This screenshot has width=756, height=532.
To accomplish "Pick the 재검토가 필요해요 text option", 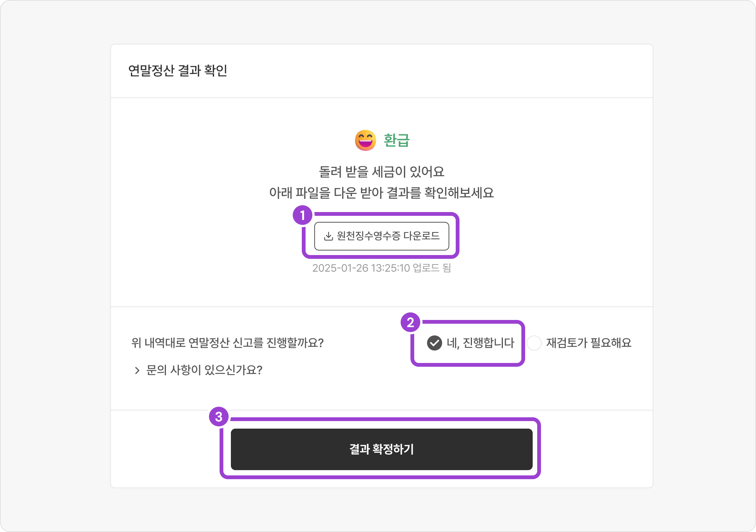I will point(589,343).
